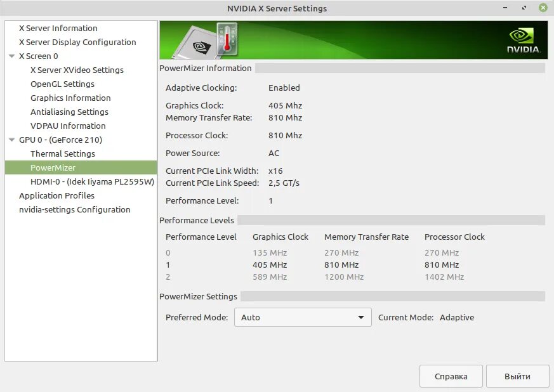Viewport: 554px width, 392px height.
Task: Click the thermometer GPU banner icon
Action: click(x=227, y=39)
